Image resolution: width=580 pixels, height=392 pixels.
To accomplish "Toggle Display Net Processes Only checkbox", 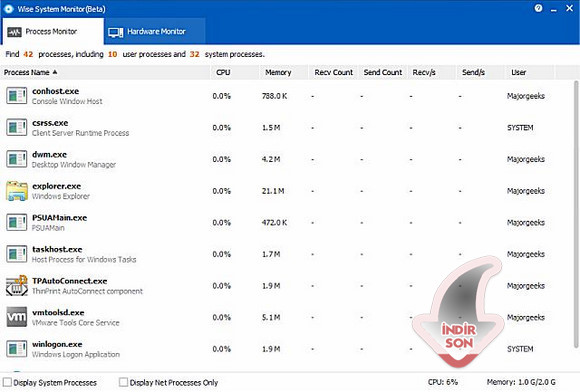I will click(x=123, y=382).
